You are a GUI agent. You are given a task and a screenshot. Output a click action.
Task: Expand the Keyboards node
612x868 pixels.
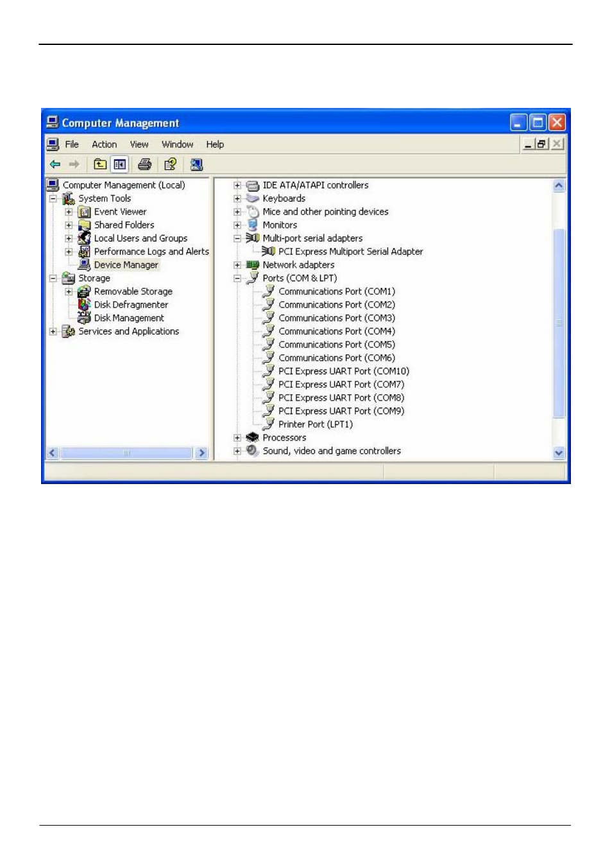(237, 198)
